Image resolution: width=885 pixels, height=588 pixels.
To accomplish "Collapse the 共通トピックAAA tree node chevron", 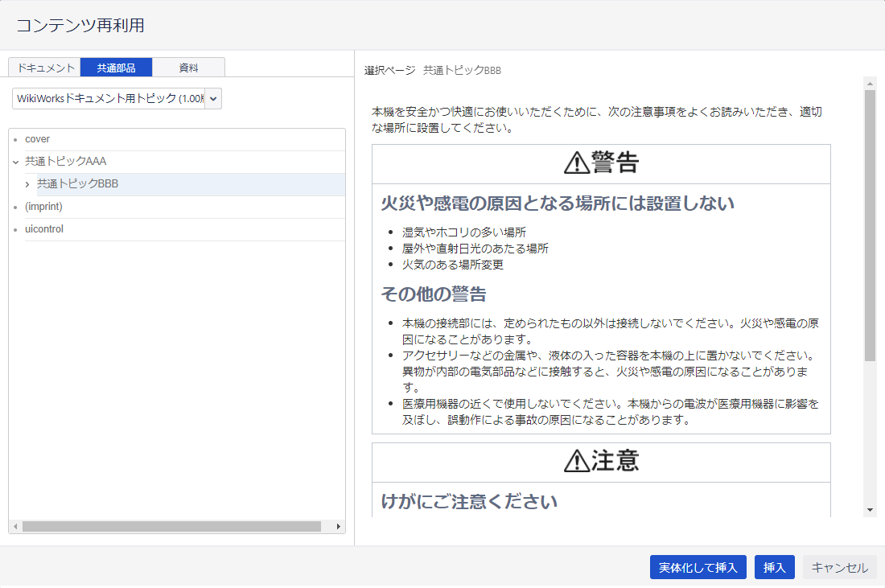I will tap(15, 162).
